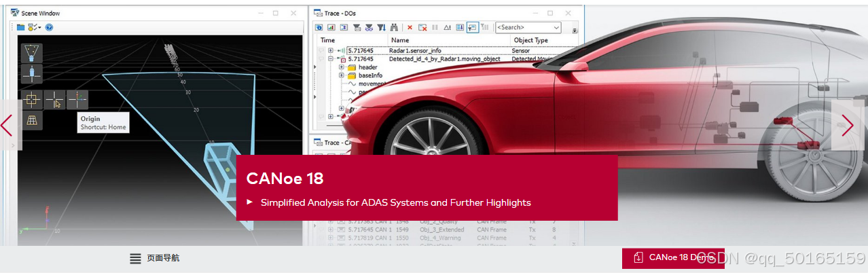
Task: Go to next banner slide
Action: pos(848,125)
